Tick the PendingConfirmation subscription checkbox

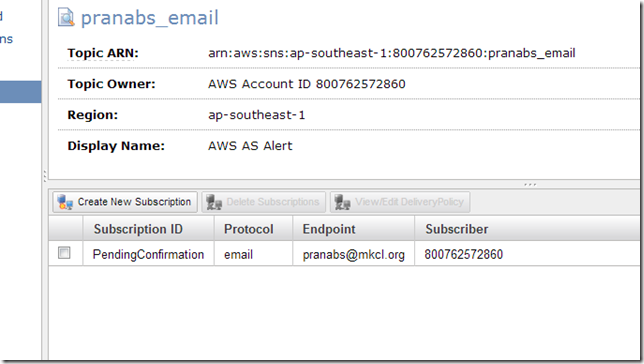[64, 253]
